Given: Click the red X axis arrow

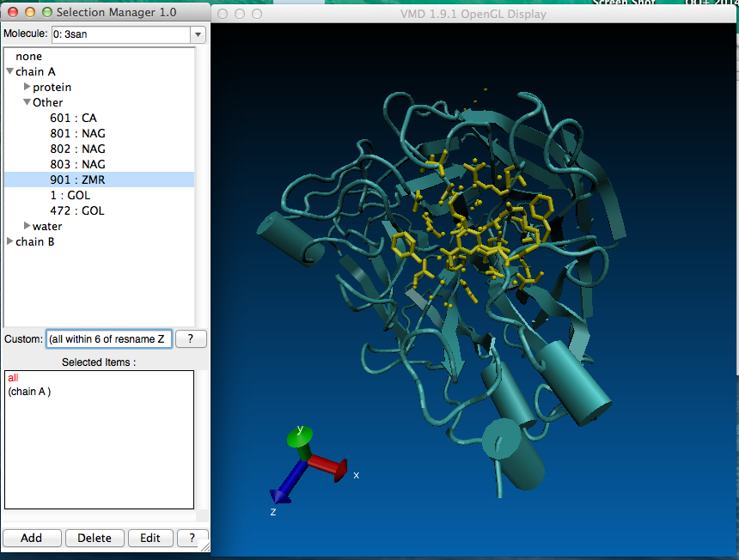Looking at the screenshot, I should 329,466.
